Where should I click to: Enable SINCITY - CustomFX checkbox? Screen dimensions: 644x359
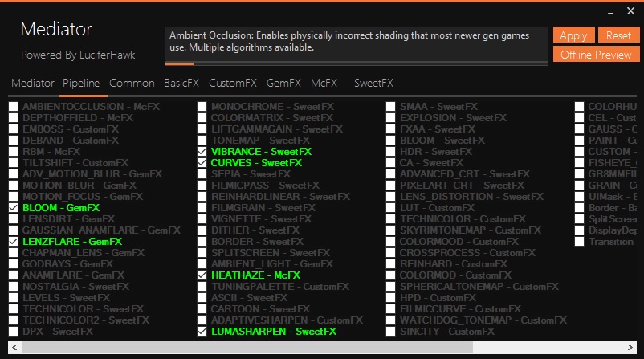coord(390,332)
